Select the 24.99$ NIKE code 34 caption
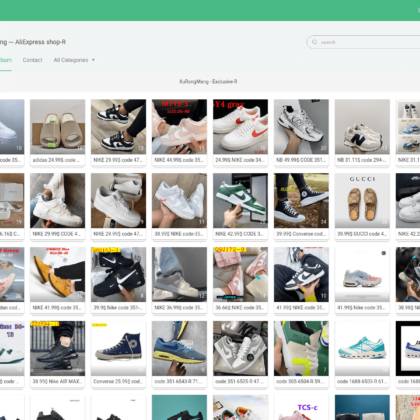Image resolution: width=420 pixels, height=420 pixels. point(240,160)
